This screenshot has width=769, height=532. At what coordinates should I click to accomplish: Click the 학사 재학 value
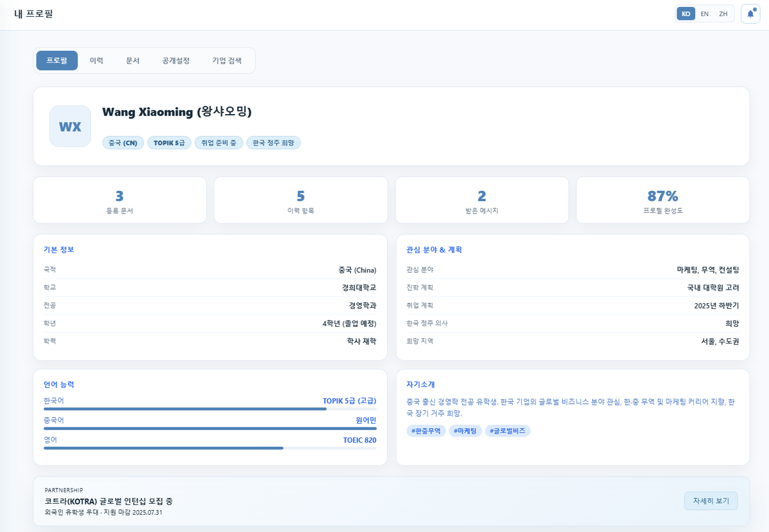361,341
